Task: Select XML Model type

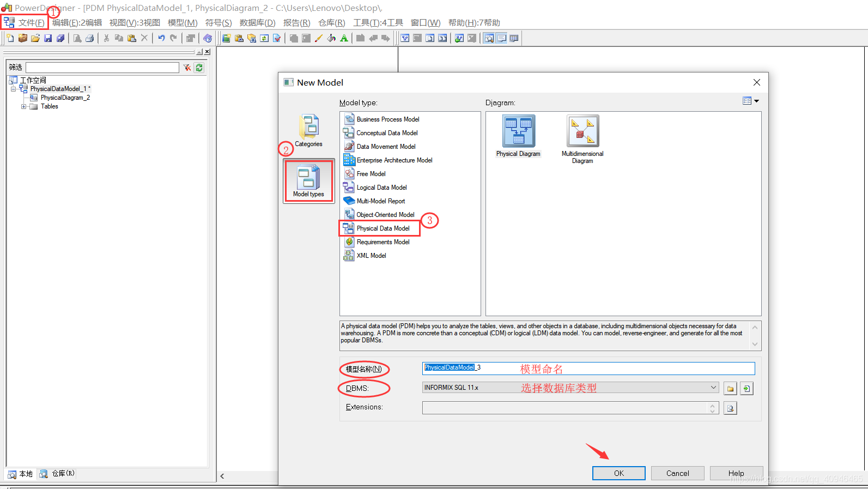Action: (x=365, y=256)
